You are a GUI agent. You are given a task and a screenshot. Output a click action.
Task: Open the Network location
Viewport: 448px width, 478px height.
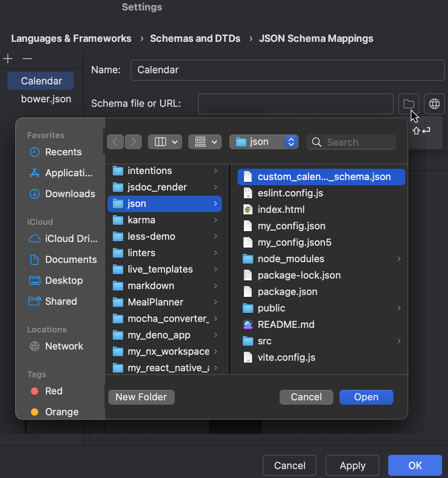[x=64, y=346]
